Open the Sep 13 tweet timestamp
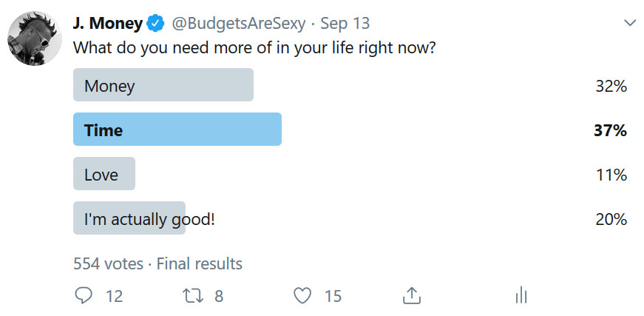644x316 pixels. click(345, 24)
